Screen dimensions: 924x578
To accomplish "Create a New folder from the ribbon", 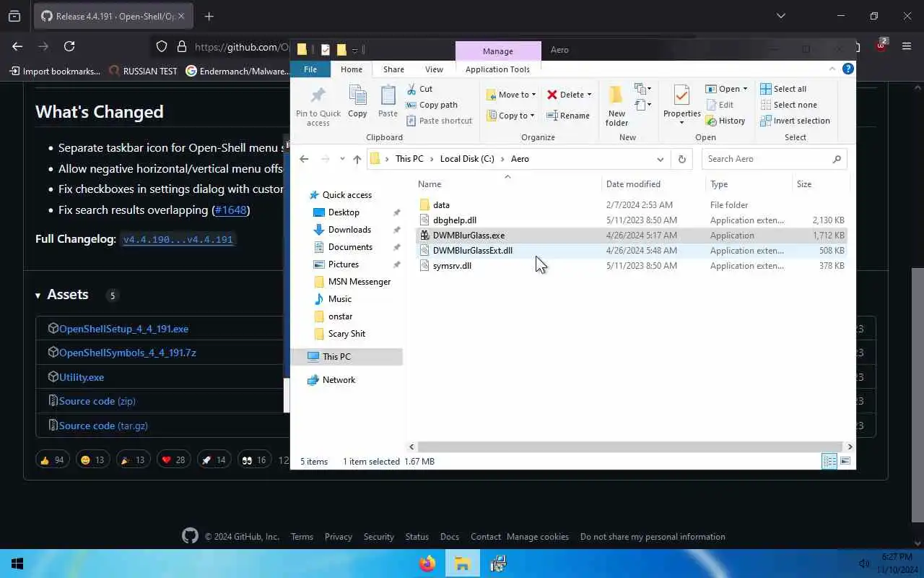I will click(616, 106).
